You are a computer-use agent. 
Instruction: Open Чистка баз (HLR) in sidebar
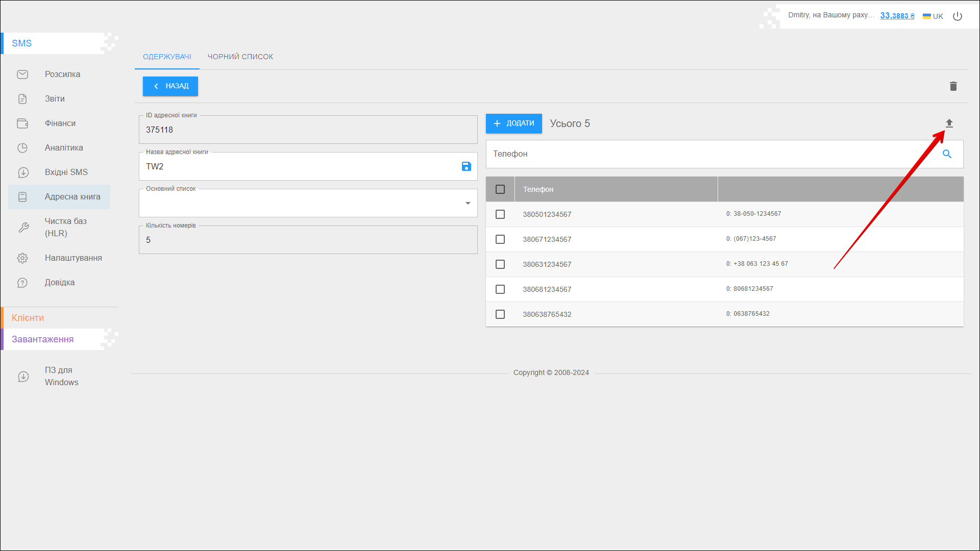(x=65, y=227)
